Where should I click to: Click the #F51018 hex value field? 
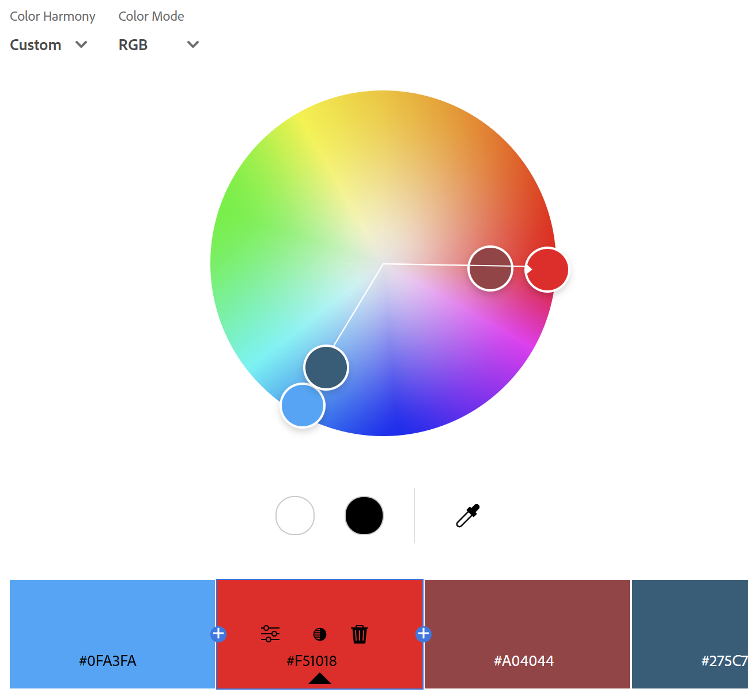[x=312, y=661]
